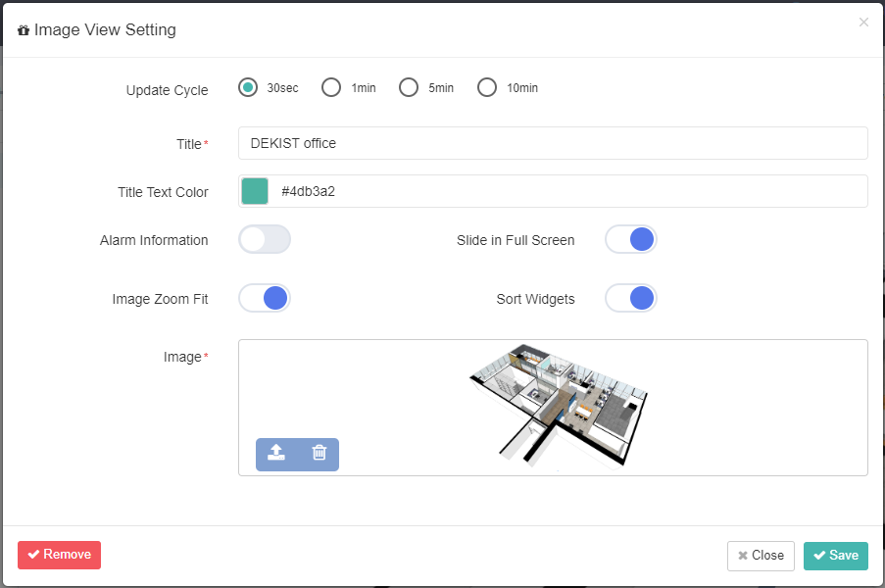This screenshot has height=588, width=885.
Task: Select the 5min update cycle
Action: pyautogui.click(x=409, y=87)
